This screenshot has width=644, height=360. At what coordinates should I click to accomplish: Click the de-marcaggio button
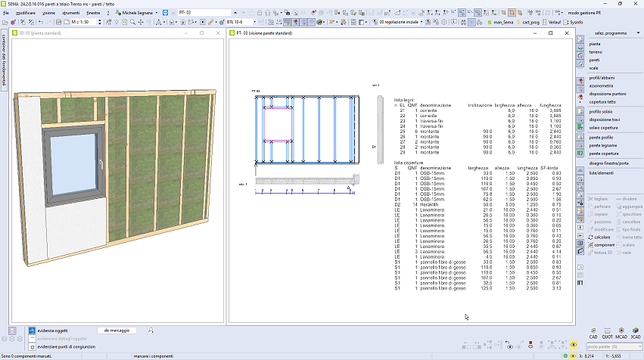[x=117, y=331]
